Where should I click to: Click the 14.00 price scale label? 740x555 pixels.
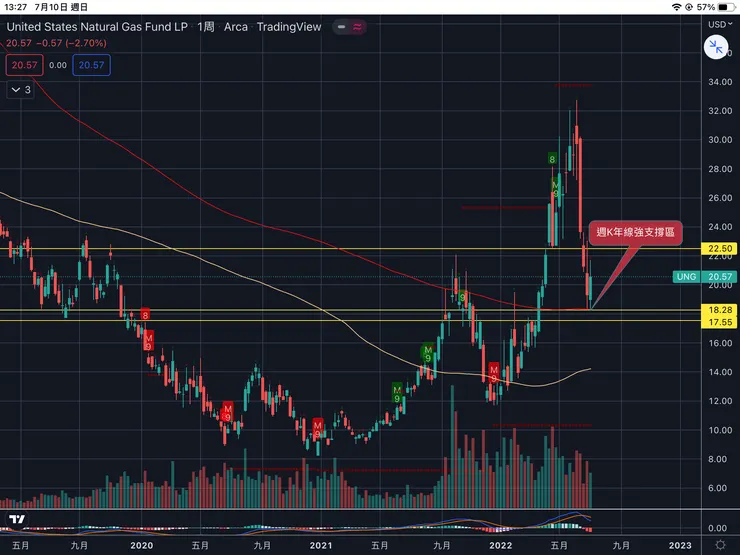(720, 372)
